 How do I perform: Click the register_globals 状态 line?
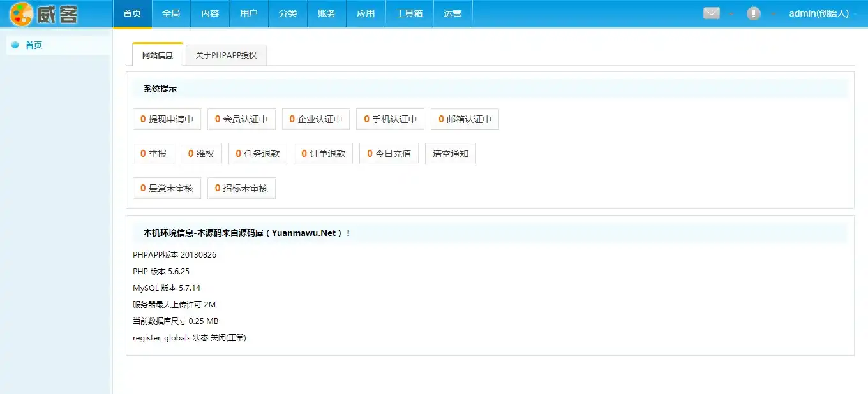pyautogui.click(x=190, y=338)
